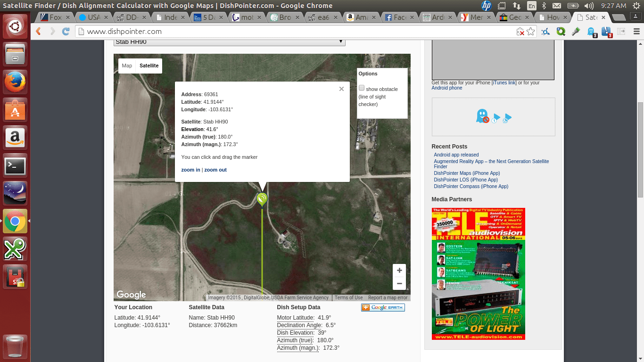
Task: Click green circular extension icon
Action: pos(561,32)
